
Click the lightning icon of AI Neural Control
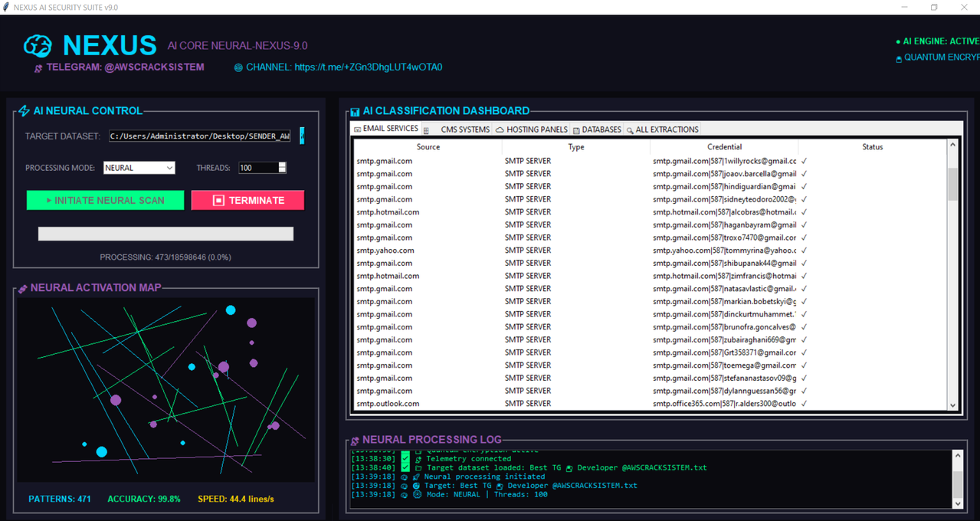24,111
